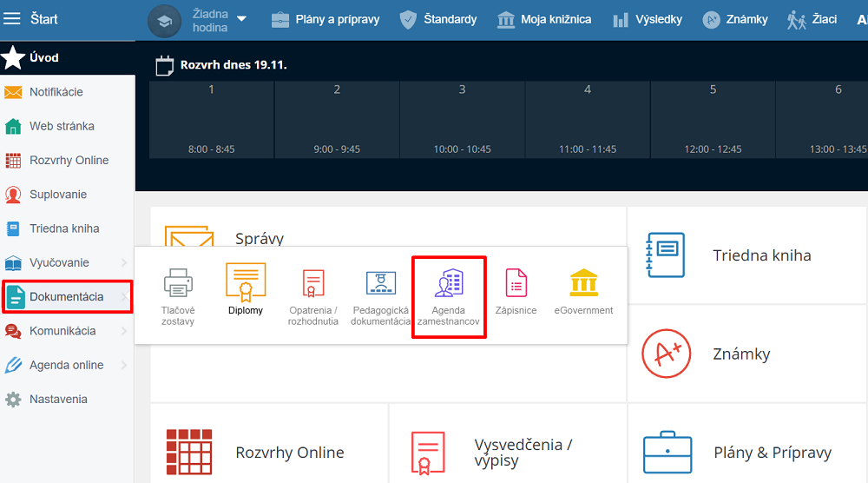Expand the Žiadna hodina dropdown
This screenshot has height=483, width=868.
pos(241,19)
